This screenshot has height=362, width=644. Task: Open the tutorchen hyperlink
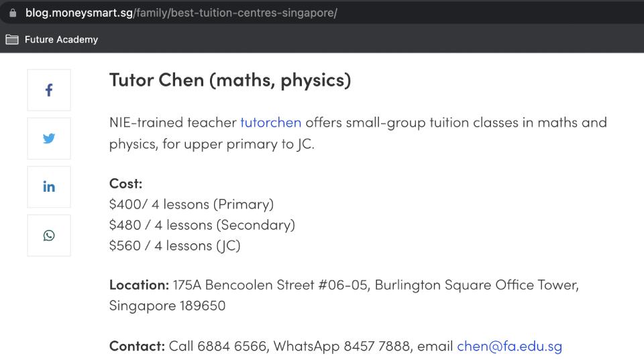click(x=270, y=123)
